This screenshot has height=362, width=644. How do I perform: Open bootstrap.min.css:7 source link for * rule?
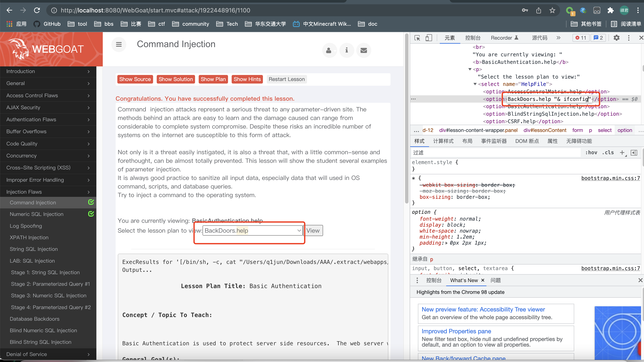tap(610, 178)
